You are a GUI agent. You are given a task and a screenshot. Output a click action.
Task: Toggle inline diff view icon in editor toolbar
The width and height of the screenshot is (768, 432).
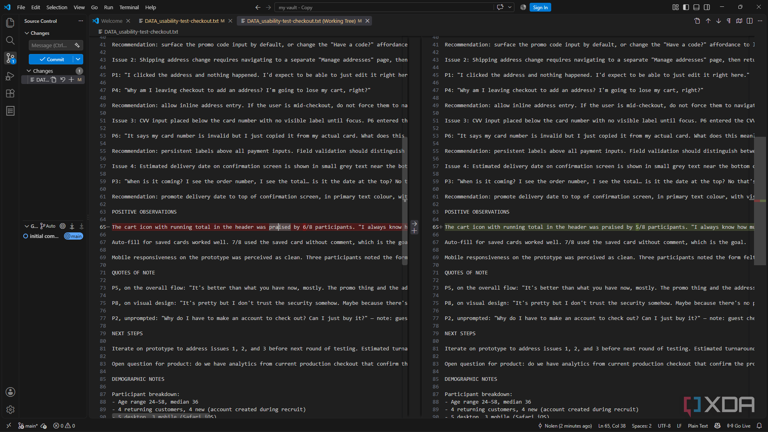point(750,21)
